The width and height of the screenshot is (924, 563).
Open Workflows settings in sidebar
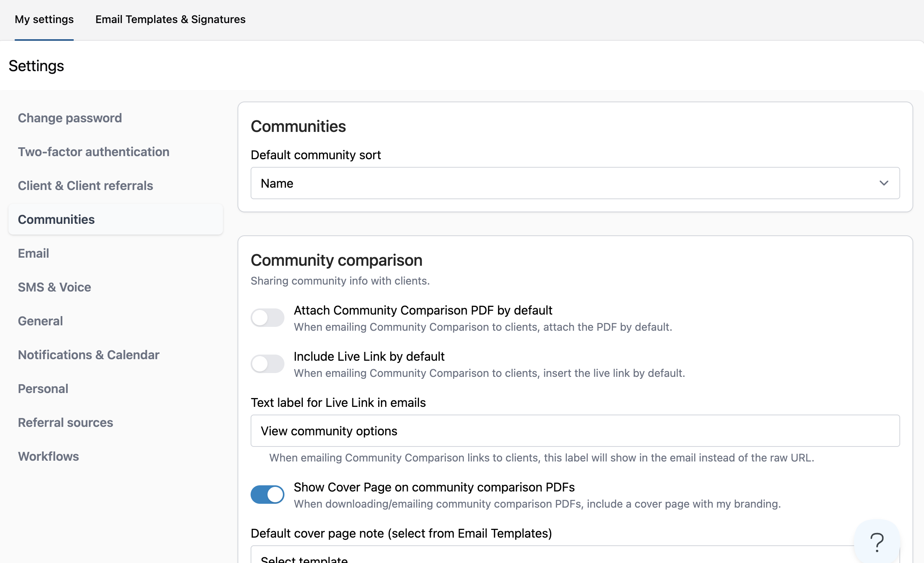48,456
